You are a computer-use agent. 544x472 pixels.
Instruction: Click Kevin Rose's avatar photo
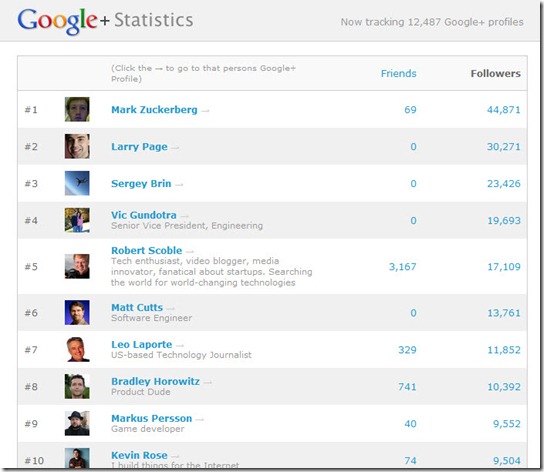click(x=77, y=458)
